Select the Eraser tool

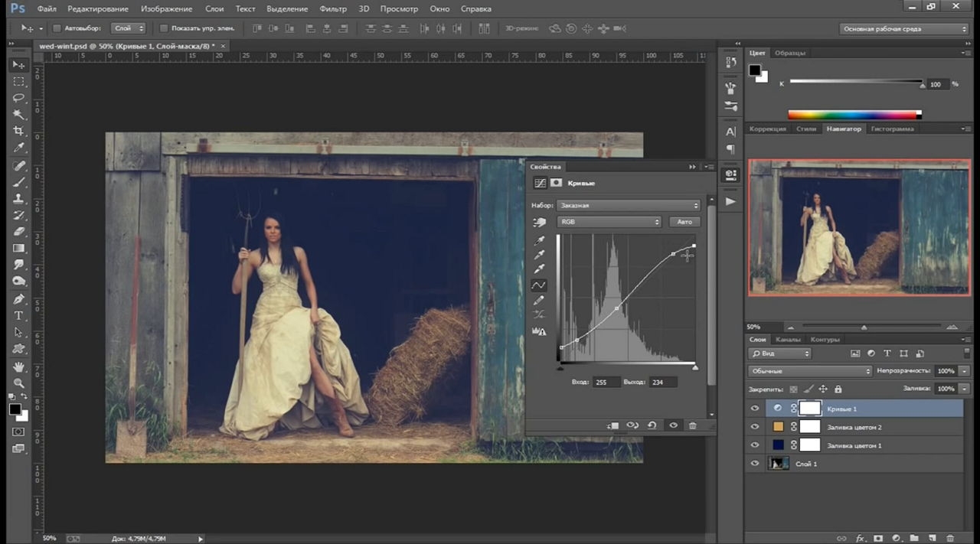18,231
